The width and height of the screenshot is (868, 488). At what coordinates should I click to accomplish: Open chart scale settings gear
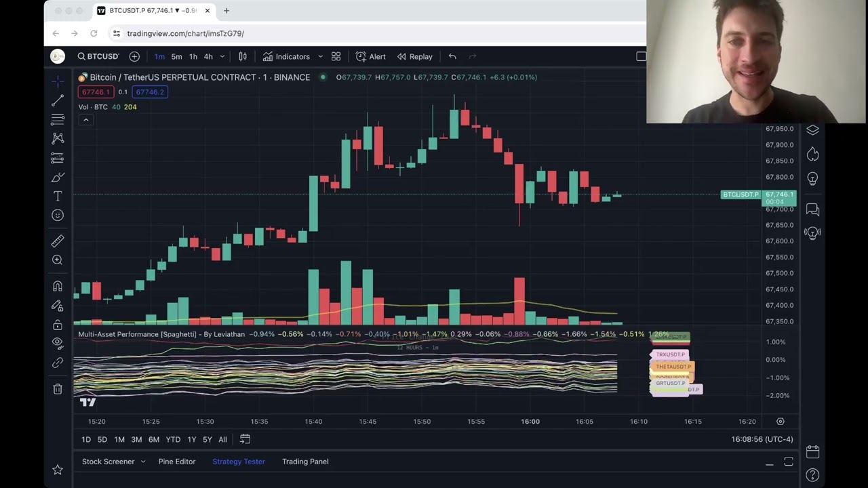[781, 422]
